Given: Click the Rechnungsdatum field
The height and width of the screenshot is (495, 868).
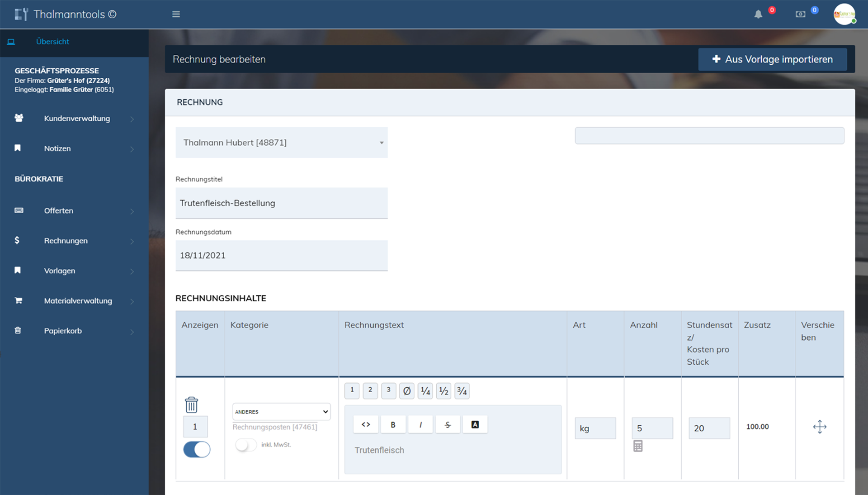Looking at the screenshot, I should click(281, 256).
